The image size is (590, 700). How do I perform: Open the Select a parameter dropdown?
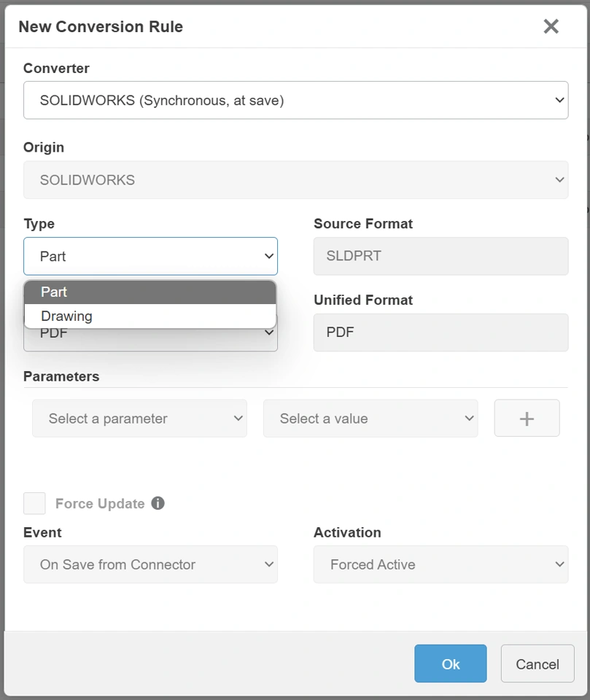(x=139, y=419)
